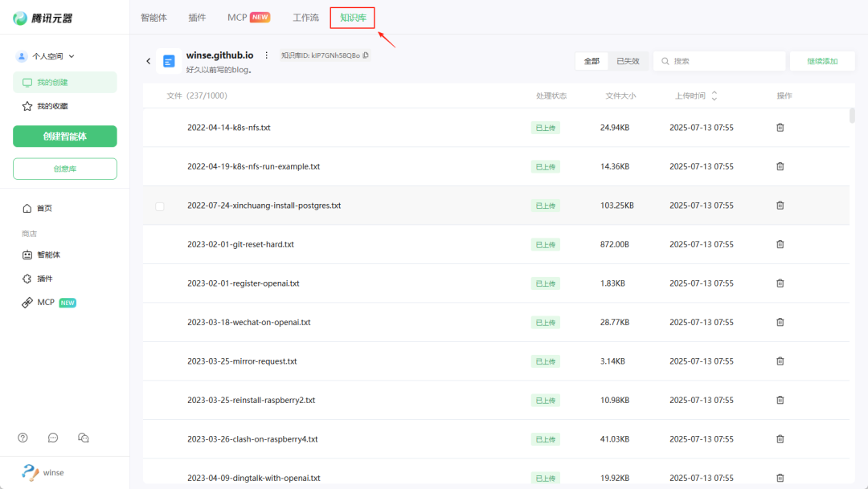Sort files by 上传时间
The width and height of the screenshot is (868, 489).
[714, 96]
